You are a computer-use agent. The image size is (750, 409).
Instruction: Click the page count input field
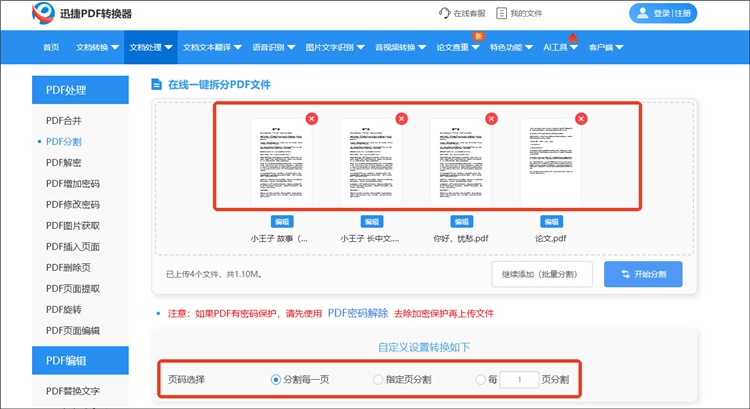tap(518, 380)
